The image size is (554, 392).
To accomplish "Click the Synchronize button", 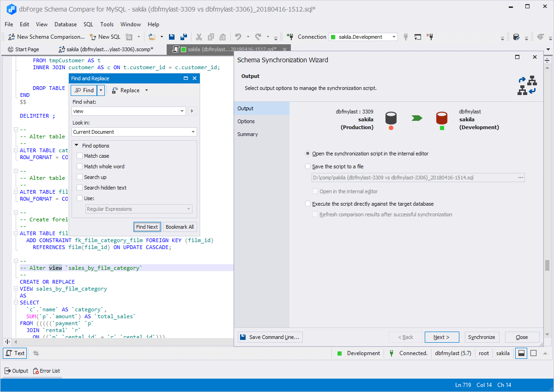I will pyautogui.click(x=482, y=337).
